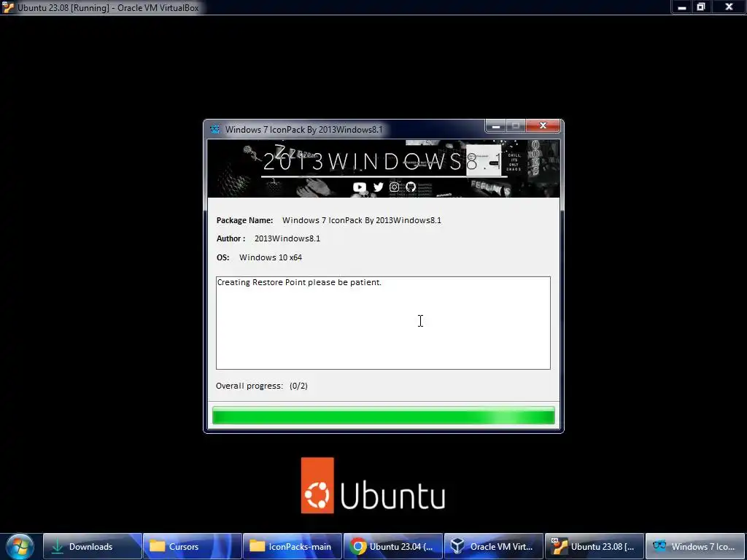Switch to Ubuntu 23.08 VM taskbar button
Viewport: 747px width, 560px height.
point(594,546)
